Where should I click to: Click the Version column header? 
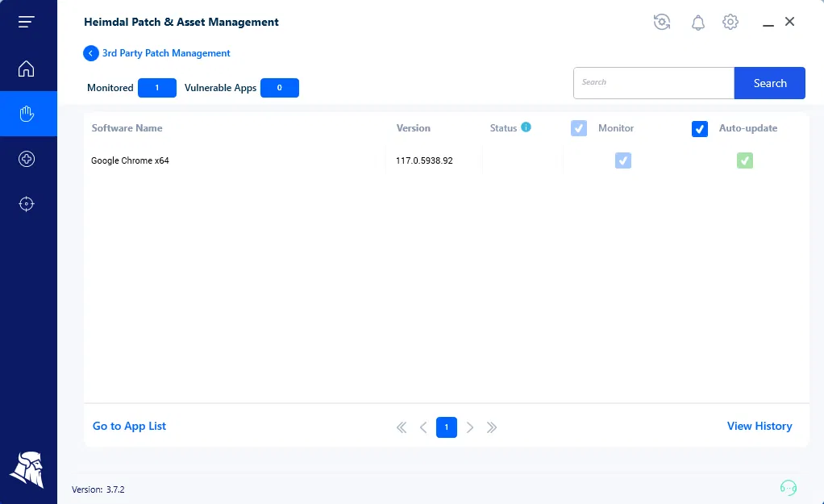(413, 128)
